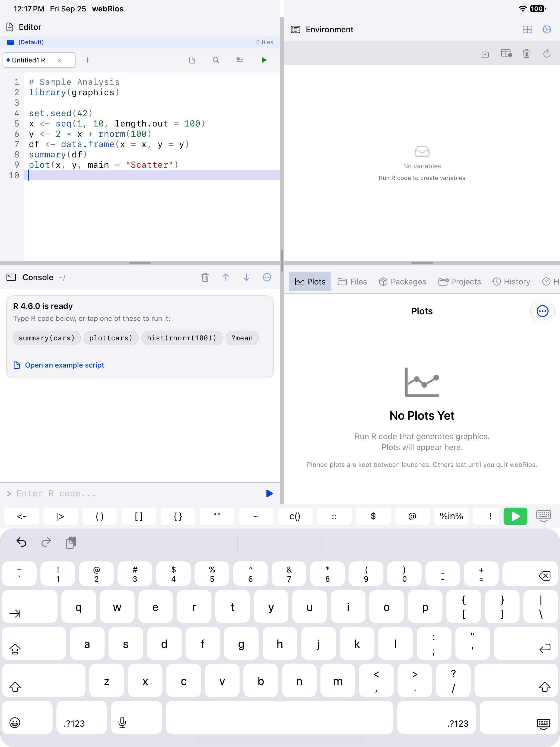Viewport: 560px width, 747px height.
Task: Switch to the Files tab
Action: (352, 282)
